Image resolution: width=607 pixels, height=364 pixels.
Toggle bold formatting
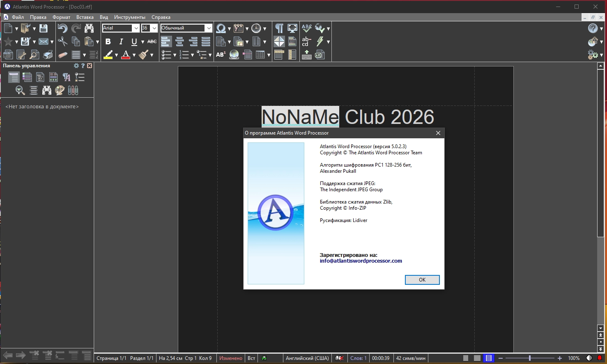[108, 41]
